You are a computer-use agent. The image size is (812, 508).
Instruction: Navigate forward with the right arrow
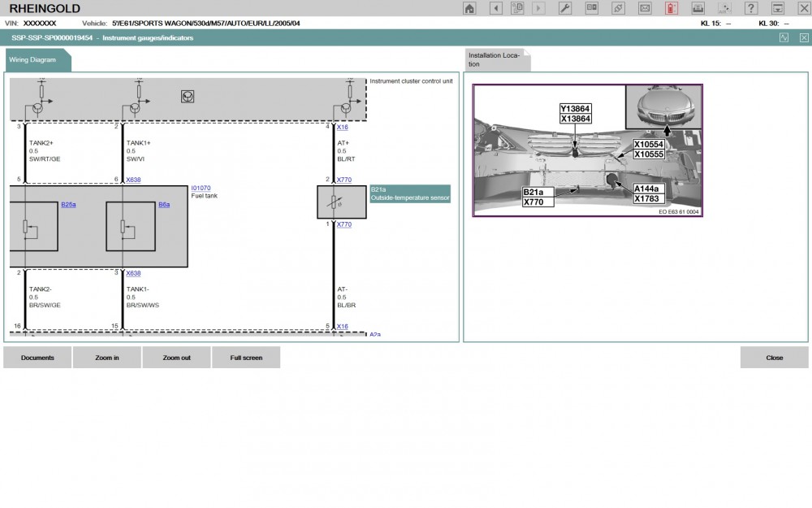click(x=538, y=8)
